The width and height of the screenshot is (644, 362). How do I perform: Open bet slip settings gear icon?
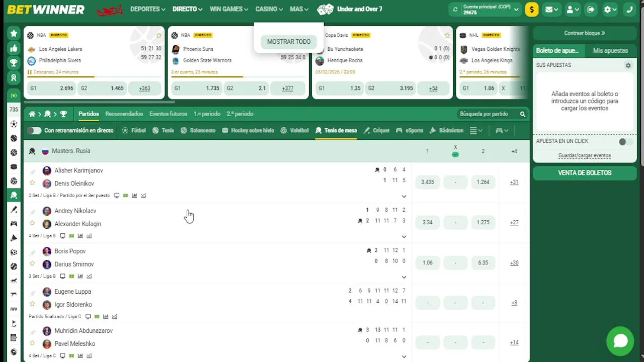[x=628, y=65]
